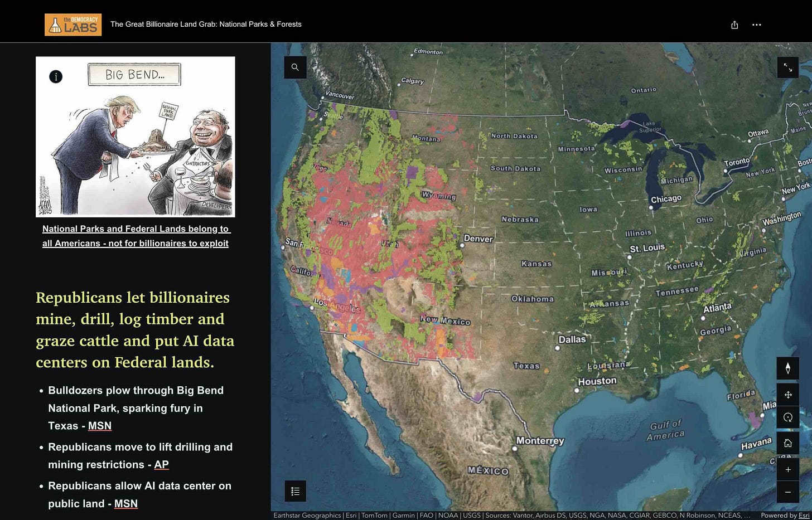This screenshot has height=520, width=812.
Task: Click the Toronto label on map
Action: point(737,162)
